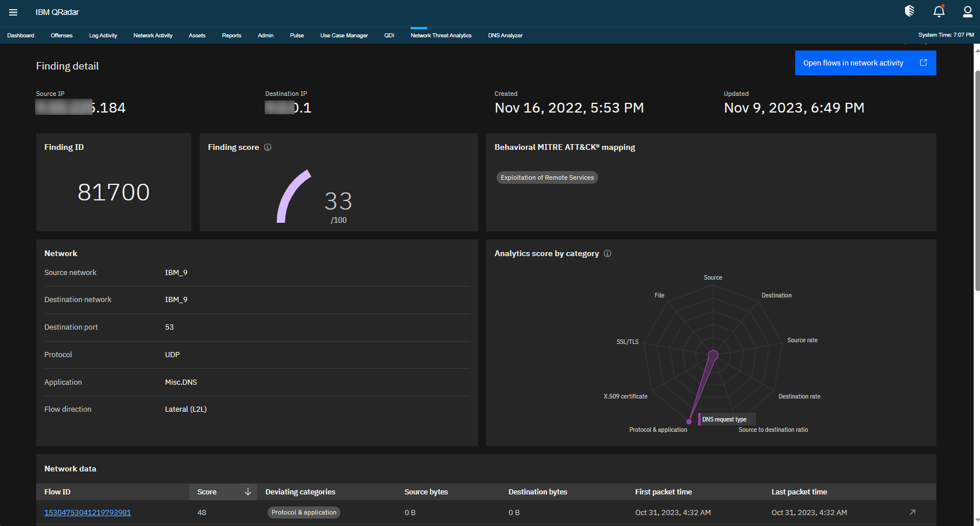Sort by the First packet time column header

(x=663, y=492)
